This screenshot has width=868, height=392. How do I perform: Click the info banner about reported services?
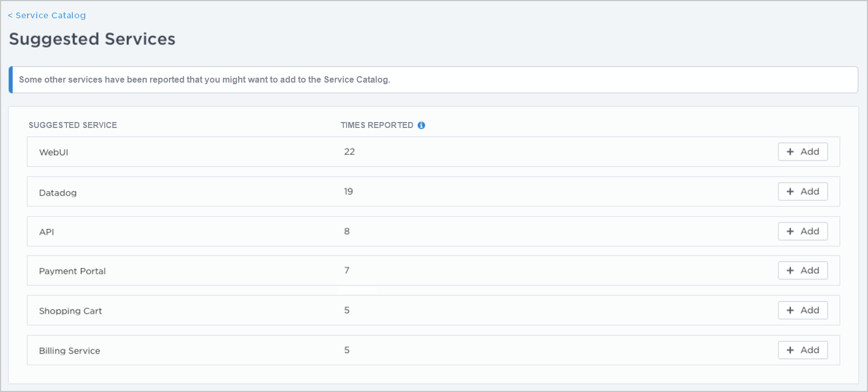(433, 80)
